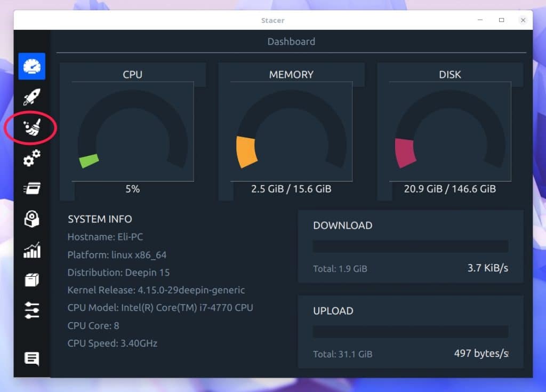Click the SYSTEM INFO heading
The image size is (546, 392).
[100, 219]
